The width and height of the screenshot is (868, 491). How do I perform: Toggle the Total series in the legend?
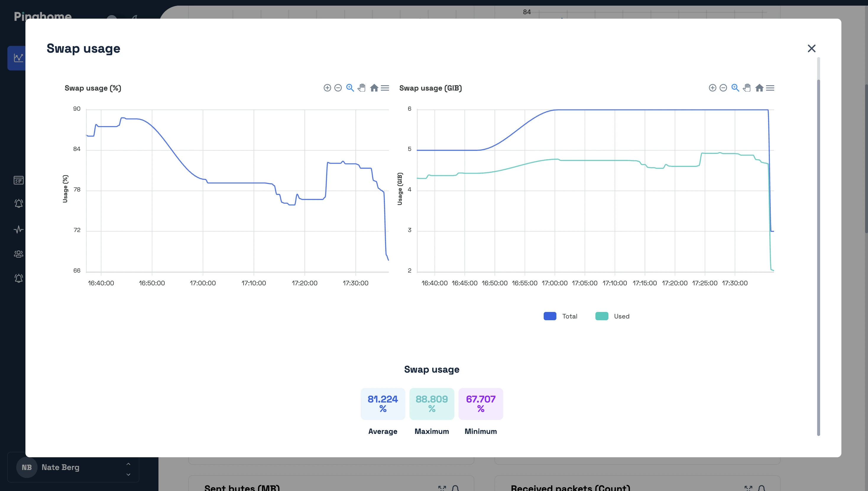coord(560,316)
